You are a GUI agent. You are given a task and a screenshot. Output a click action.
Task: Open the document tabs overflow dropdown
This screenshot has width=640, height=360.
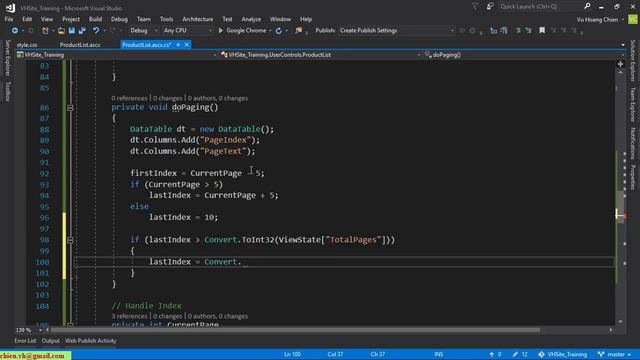click(x=623, y=45)
